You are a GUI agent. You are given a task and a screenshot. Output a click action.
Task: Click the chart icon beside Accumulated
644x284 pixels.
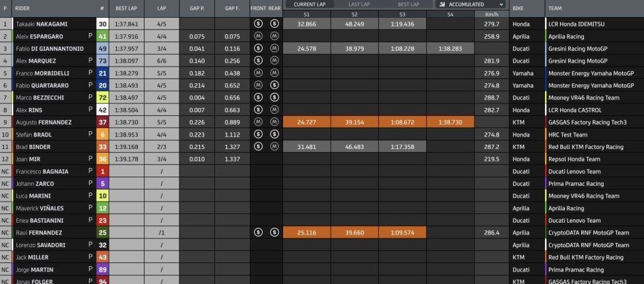click(x=442, y=5)
